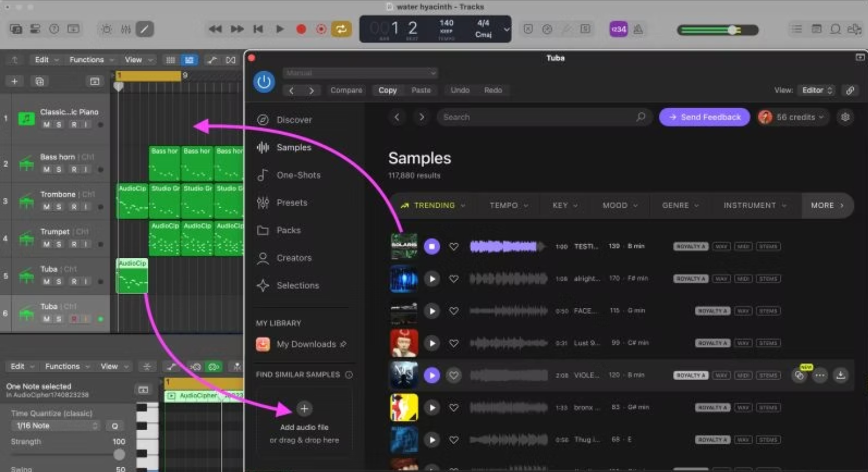
Task: Open the One-Shots section
Action: pos(298,175)
